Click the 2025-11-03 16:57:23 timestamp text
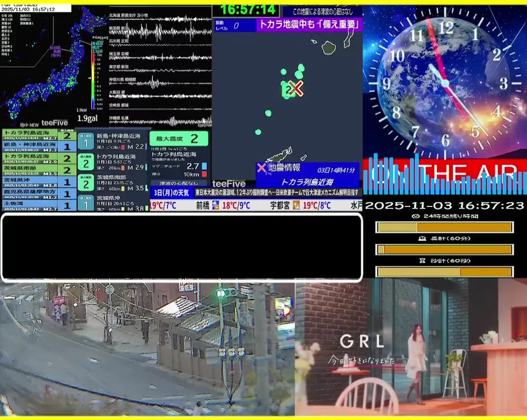Screen dimensions: 527x420 pos(444,205)
